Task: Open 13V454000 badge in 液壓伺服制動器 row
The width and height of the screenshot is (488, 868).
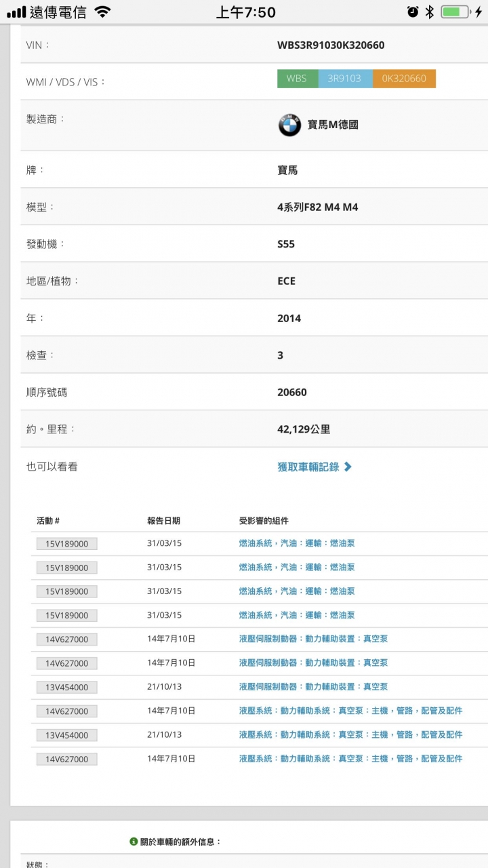Action: 67,687
